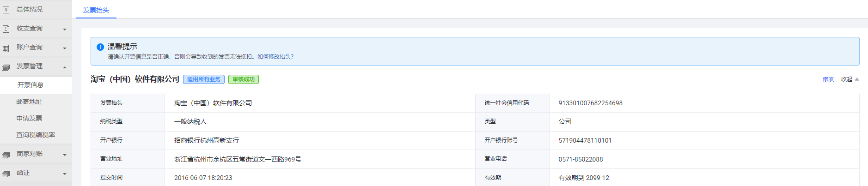This screenshot has height=186, width=868.
Task: Click the 发票抬头 table label cell
Action: 128,103
